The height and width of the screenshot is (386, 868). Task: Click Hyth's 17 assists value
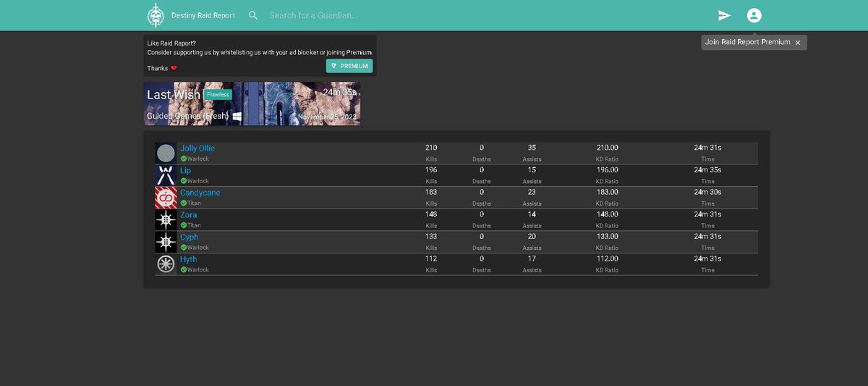coord(532,259)
